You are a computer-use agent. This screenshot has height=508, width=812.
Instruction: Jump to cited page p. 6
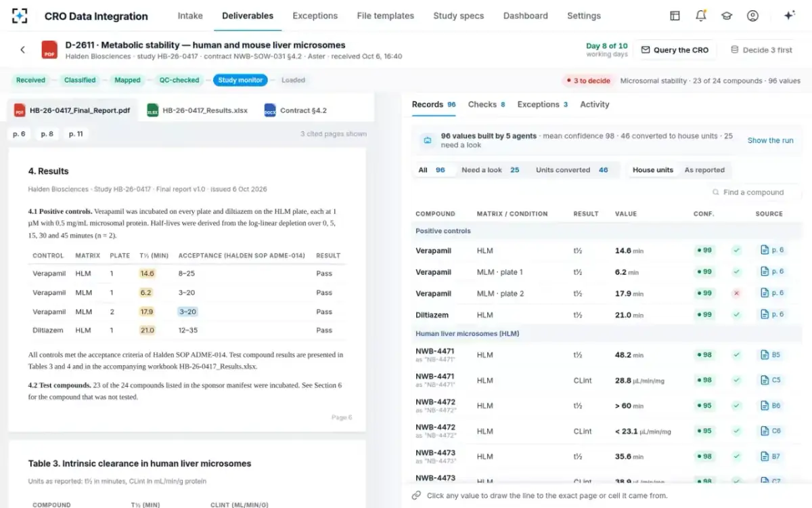(x=19, y=134)
